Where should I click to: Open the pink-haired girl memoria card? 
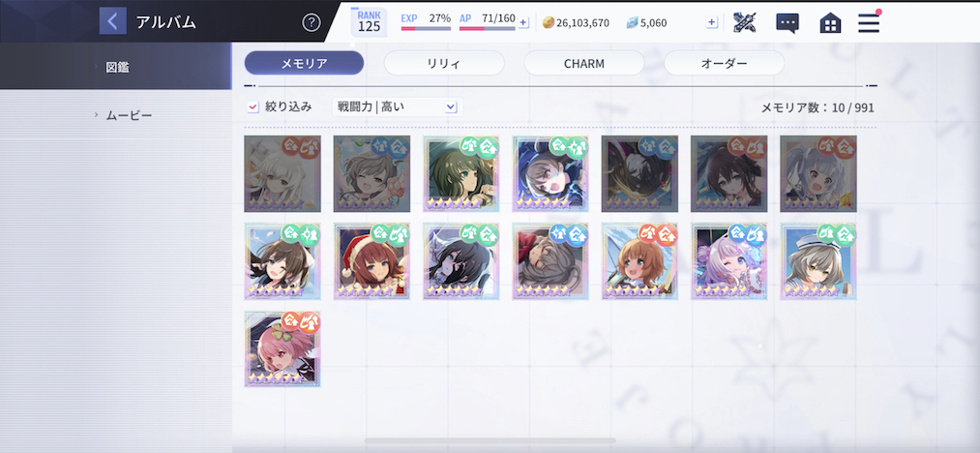[282, 349]
